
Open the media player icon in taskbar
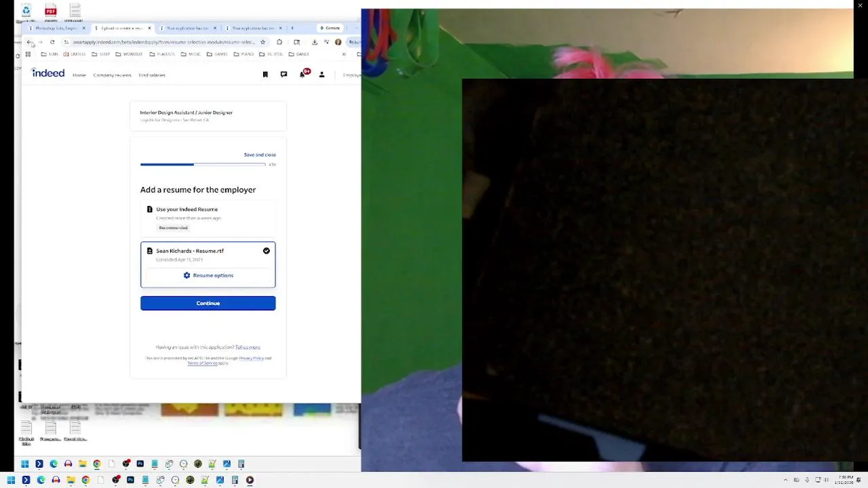tap(250, 480)
